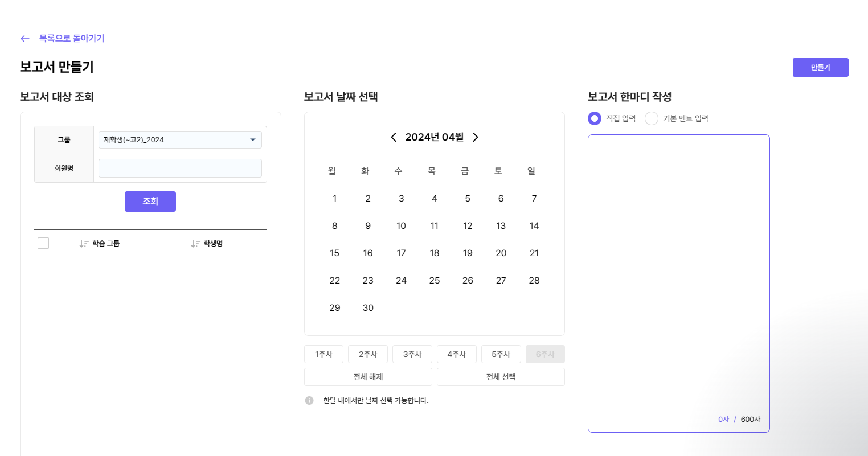
Task: Click the sort icon for 학습 그룹
Action: (x=84, y=244)
